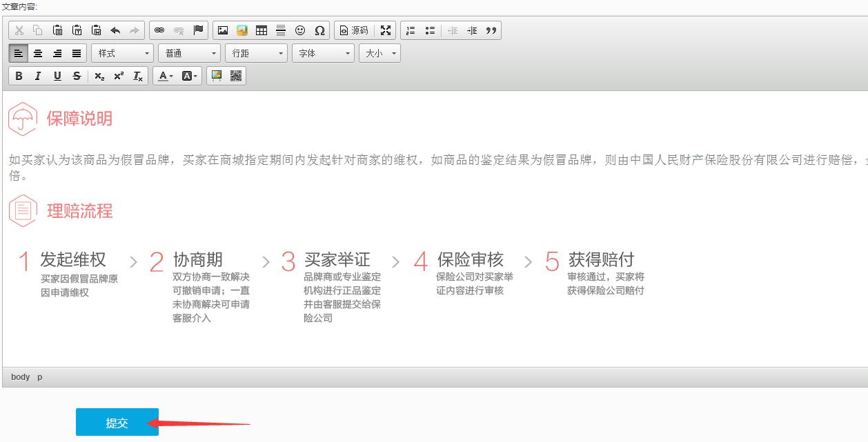The width and height of the screenshot is (868, 442).
Task: Toggle center alignment
Action: click(x=38, y=53)
